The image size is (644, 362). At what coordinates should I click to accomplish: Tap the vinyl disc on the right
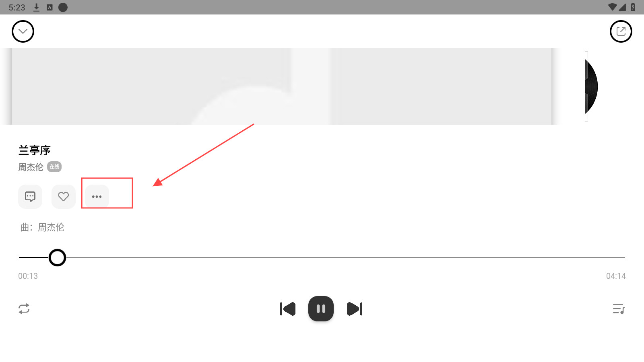(591, 86)
